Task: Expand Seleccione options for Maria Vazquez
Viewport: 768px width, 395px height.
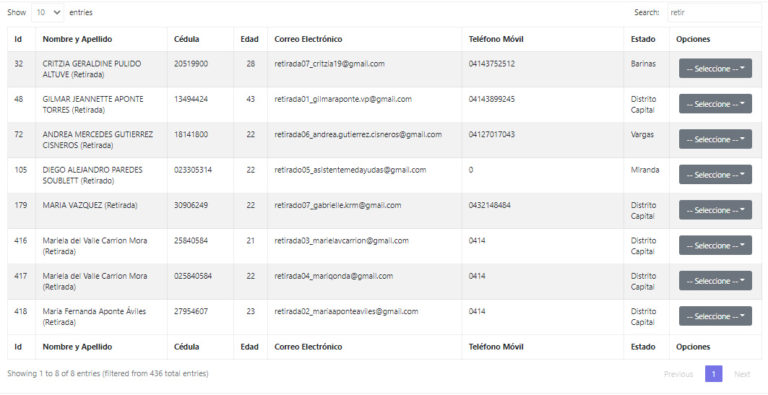Action: click(x=715, y=210)
